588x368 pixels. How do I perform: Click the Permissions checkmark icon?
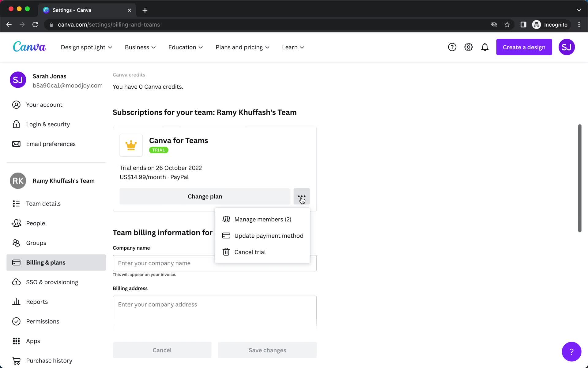click(16, 321)
